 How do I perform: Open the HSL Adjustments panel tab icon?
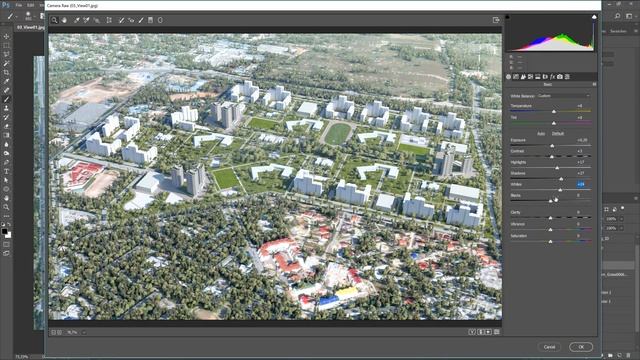tap(531, 77)
